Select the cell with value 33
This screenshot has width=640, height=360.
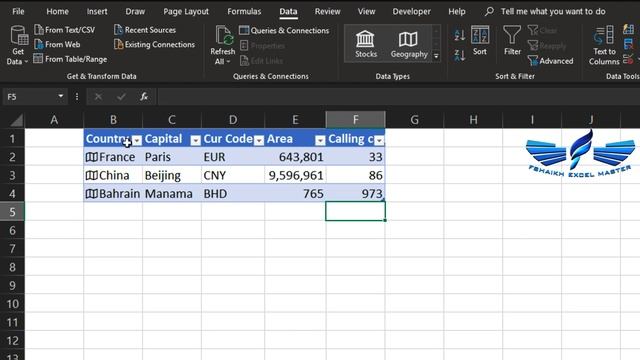355,157
